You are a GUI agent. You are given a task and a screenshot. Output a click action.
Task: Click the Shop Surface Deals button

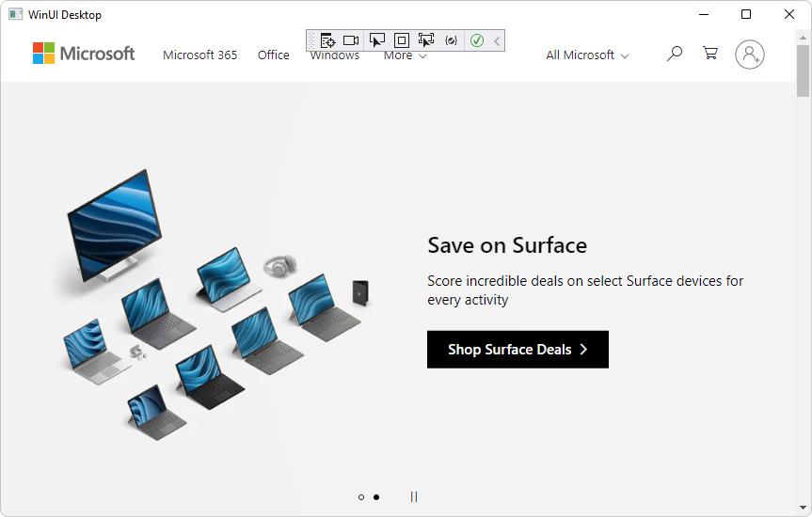click(517, 350)
